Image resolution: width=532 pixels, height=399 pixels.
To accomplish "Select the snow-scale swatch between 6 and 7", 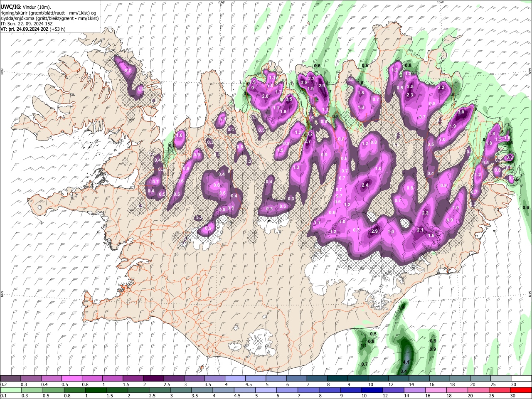I will point(296,379).
